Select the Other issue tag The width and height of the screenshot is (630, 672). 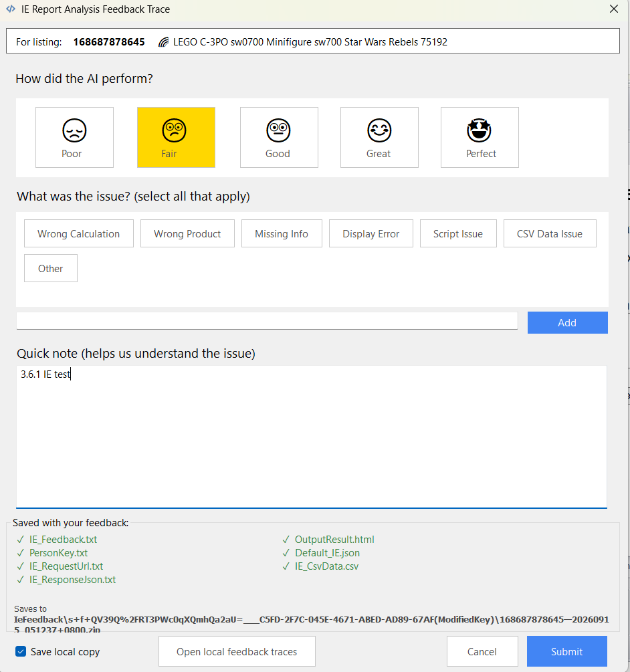point(51,268)
